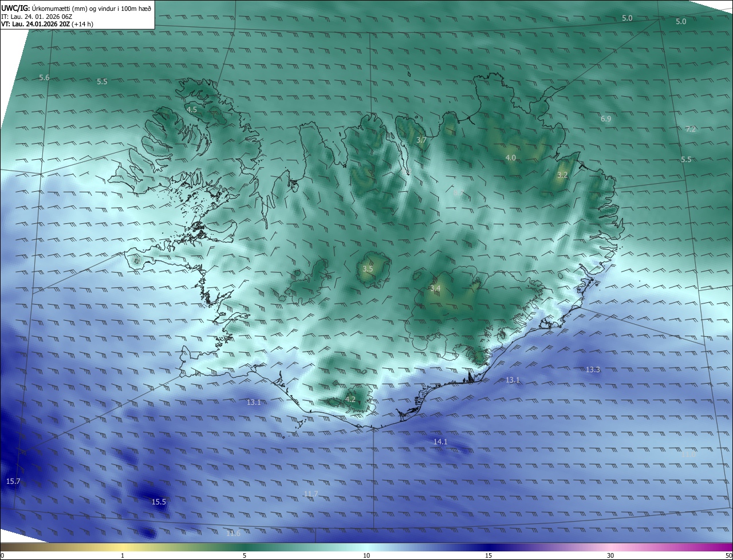
Task: Click the 14.1 value label
Action: (x=440, y=441)
